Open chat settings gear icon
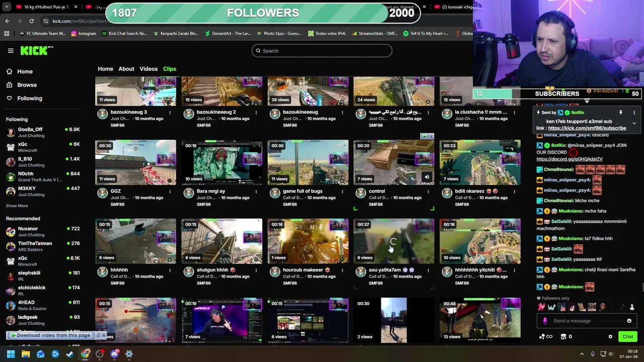 [x=610, y=337]
